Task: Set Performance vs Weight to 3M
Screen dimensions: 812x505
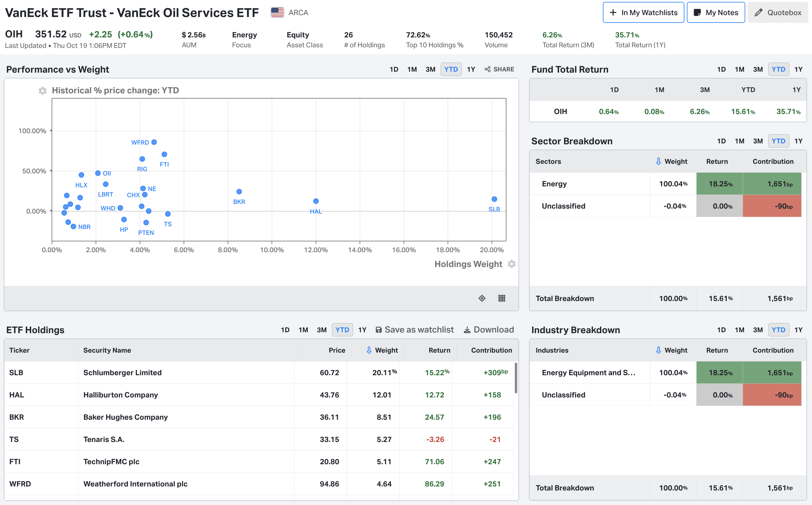Action: [430, 69]
